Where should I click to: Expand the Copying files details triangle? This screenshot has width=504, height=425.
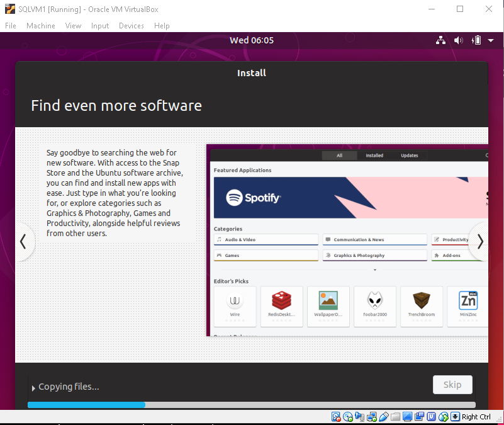click(x=33, y=388)
